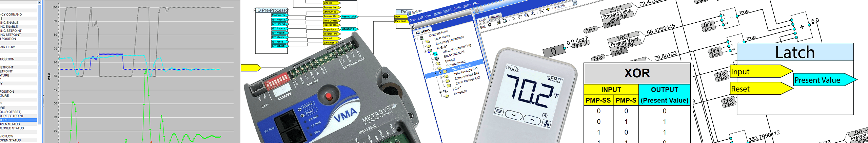Viewport: 868px width, 143px height.
Task: Open the View menu
Action: [x=428, y=16]
